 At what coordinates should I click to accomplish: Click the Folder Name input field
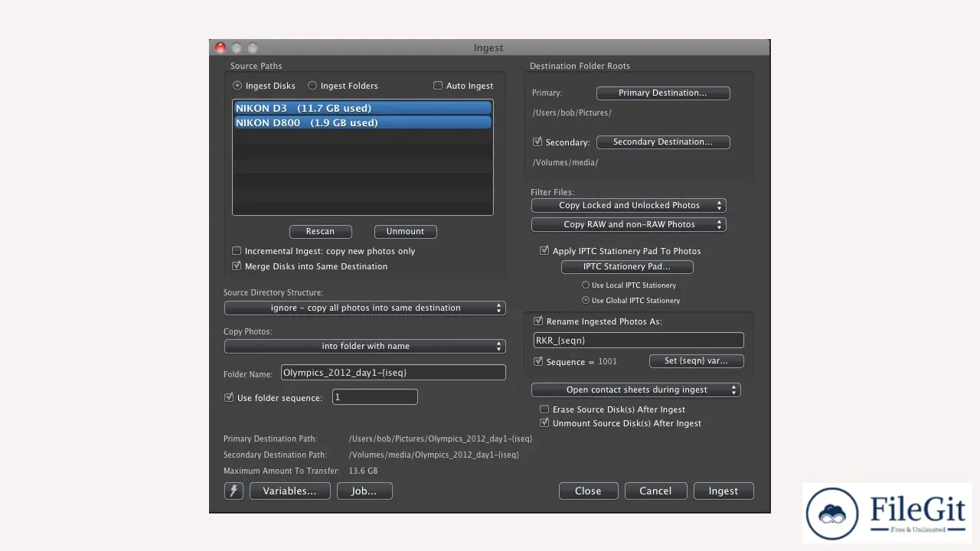point(394,373)
